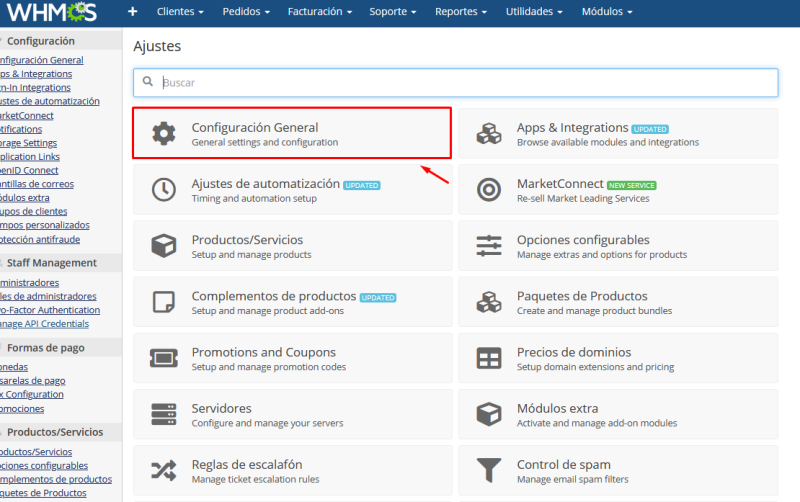800x502 pixels.
Task: Click sidebar link Pasarelas de pago
Action: [33, 381]
